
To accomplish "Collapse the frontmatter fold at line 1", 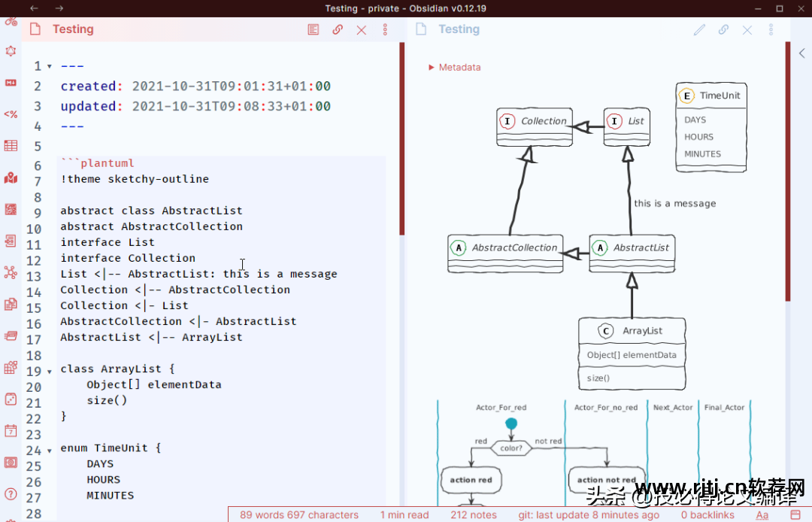I will tap(50, 66).
